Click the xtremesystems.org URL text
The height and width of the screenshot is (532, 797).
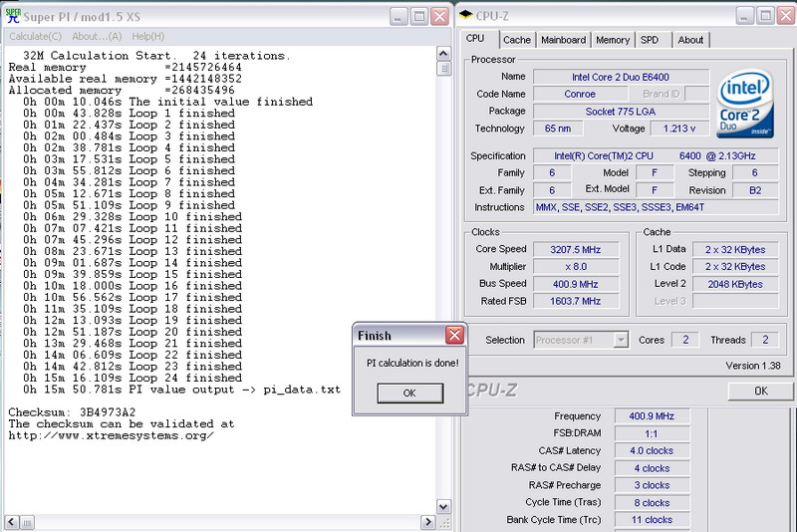coord(111,435)
